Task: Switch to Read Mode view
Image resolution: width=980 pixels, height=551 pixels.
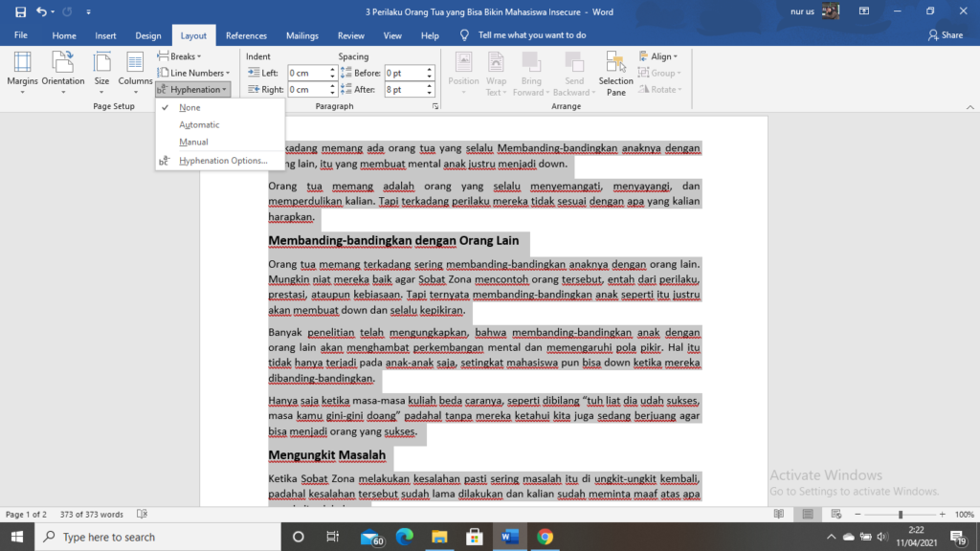Action: coord(779,514)
